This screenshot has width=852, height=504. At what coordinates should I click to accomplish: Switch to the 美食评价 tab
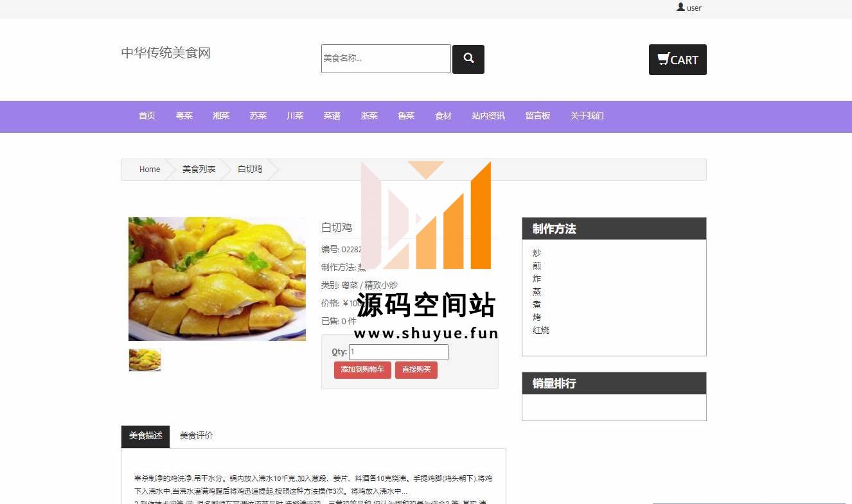click(x=196, y=436)
